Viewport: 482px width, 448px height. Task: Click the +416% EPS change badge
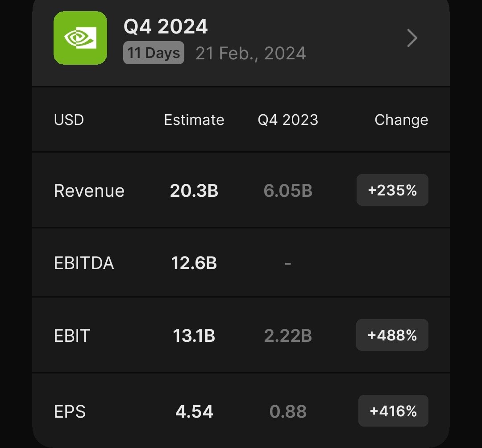(393, 411)
